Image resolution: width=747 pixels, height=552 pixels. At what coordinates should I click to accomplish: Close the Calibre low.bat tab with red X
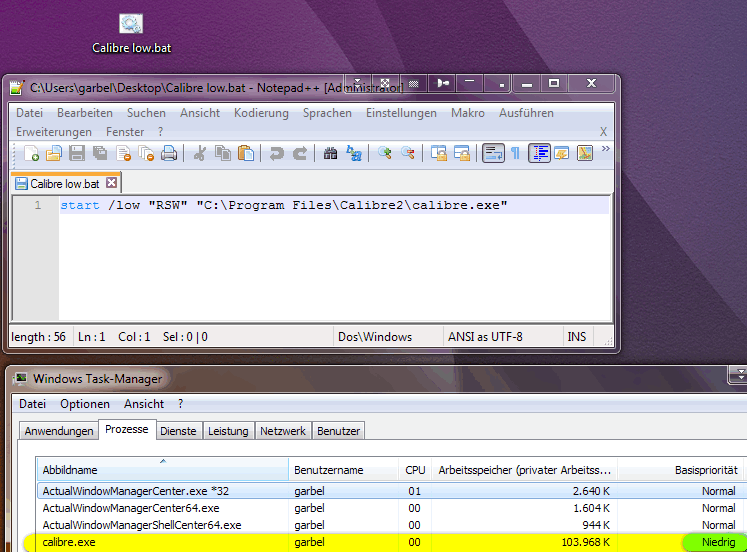pos(111,183)
